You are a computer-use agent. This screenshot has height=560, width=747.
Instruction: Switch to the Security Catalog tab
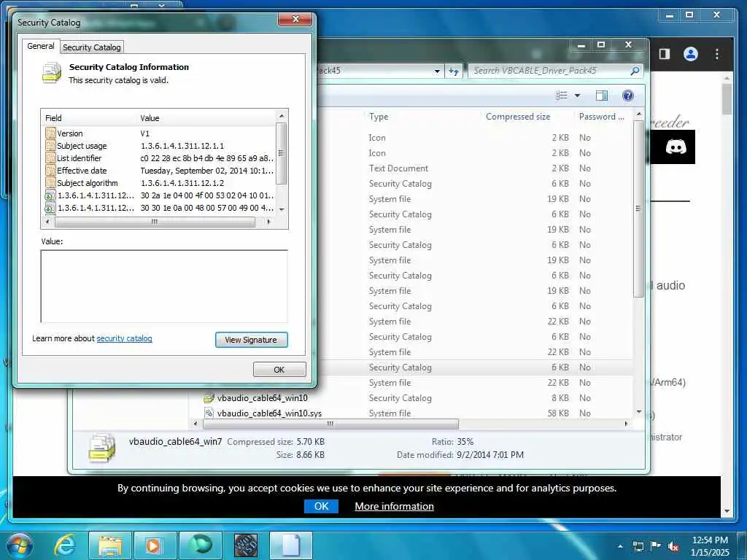pyautogui.click(x=91, y=47)
